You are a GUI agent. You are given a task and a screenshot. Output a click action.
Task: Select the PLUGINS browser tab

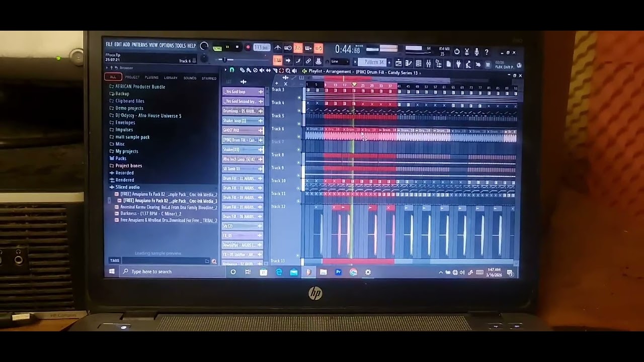(x=151, y=77)
